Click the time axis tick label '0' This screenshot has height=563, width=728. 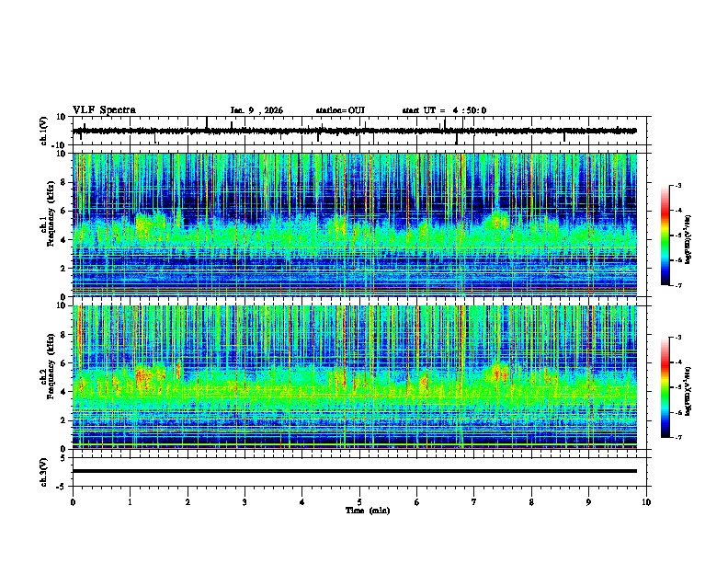click(73, 502)
